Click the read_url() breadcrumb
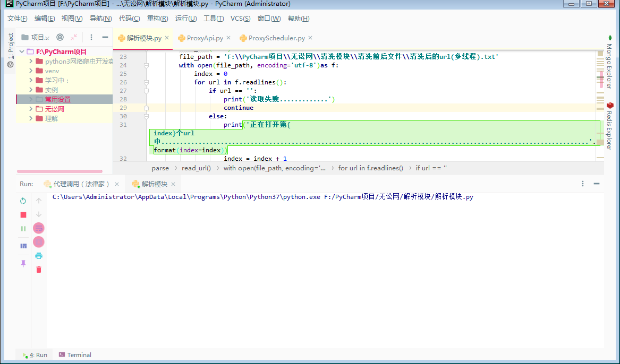Screen dimensions: 620x364 coord(196,168)
